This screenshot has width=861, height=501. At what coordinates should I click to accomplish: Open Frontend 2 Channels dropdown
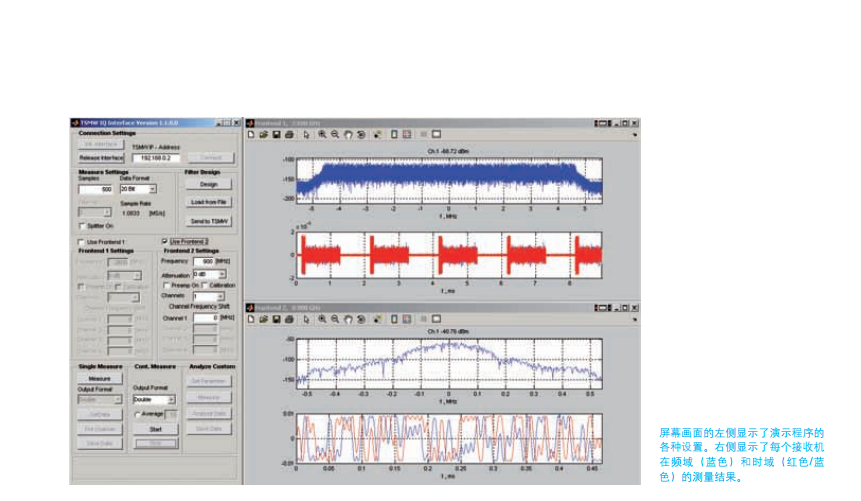(x=221, y=297)
